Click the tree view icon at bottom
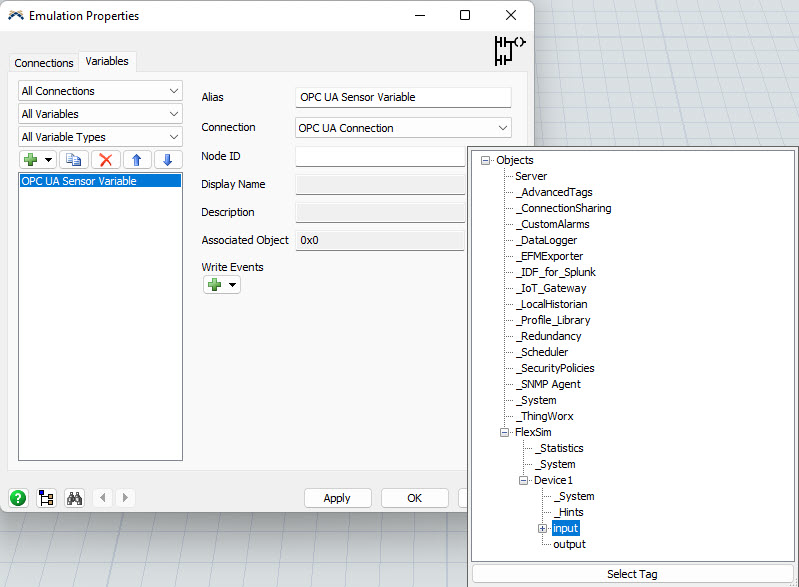This screenshot has height=587, width=799. click(46, 498)
